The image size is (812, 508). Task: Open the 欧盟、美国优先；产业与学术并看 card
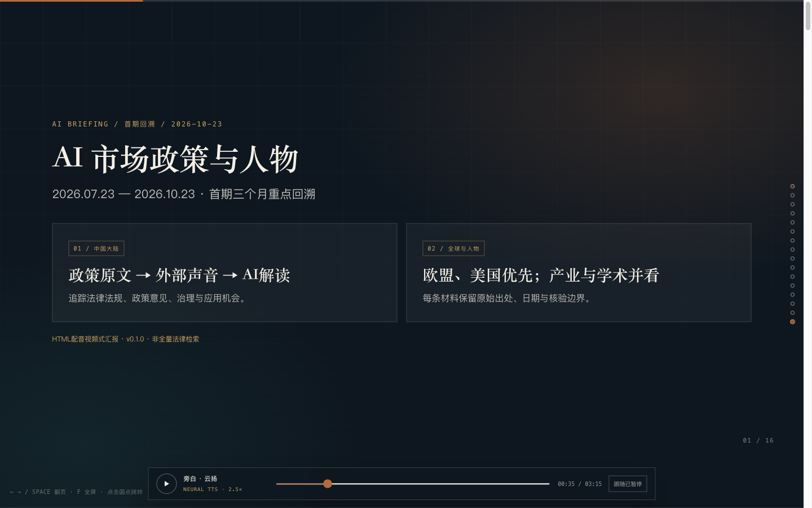[x=579, y=273]
